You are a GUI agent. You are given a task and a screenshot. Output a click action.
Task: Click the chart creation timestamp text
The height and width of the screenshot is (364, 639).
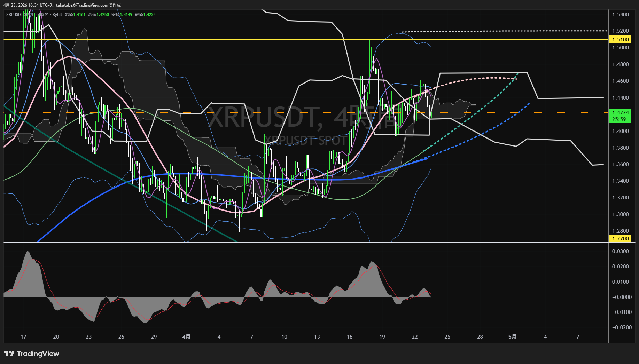pos(62,5)
